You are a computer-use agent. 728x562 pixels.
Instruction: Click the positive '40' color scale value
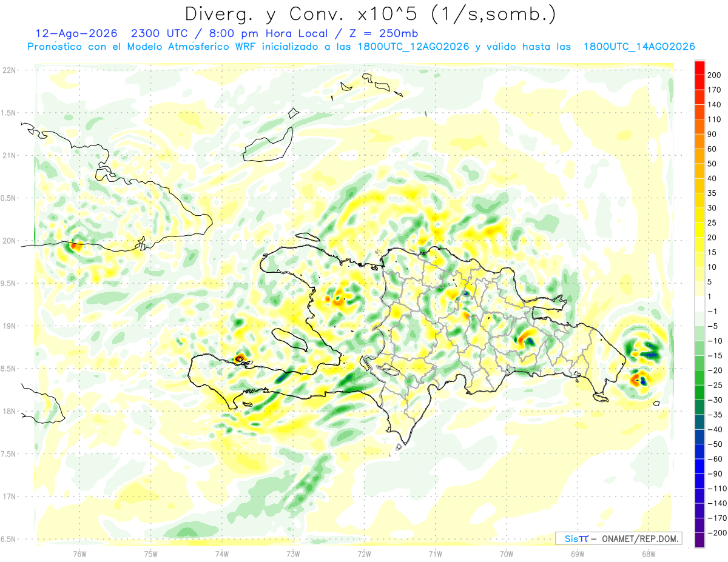[712, 178]
